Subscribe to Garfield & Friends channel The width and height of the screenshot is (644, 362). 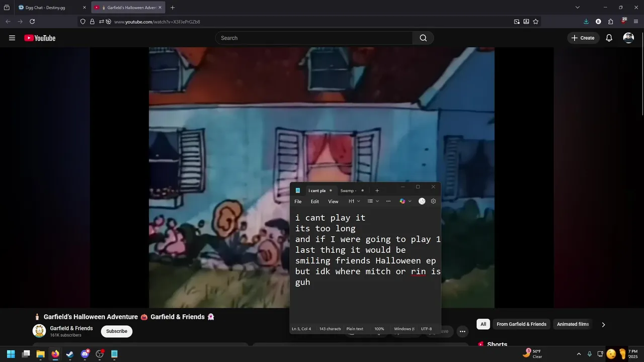point(116,331)
